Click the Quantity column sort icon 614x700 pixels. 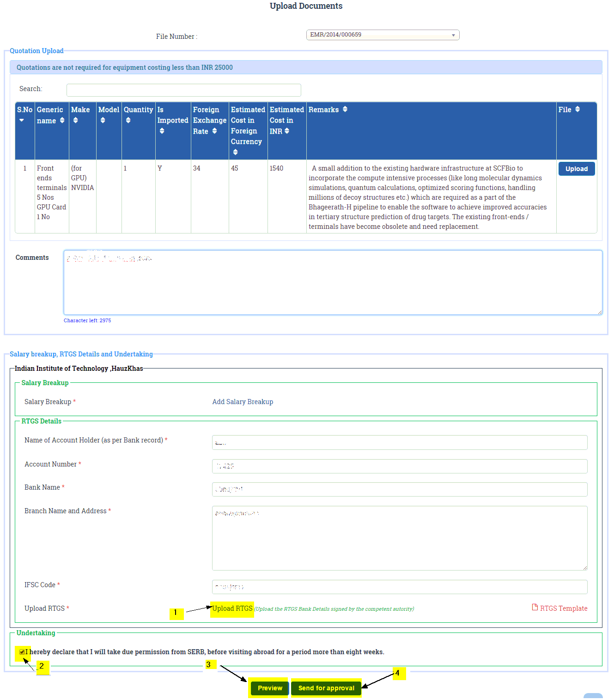pyautogui.click(x=128, y=120)
